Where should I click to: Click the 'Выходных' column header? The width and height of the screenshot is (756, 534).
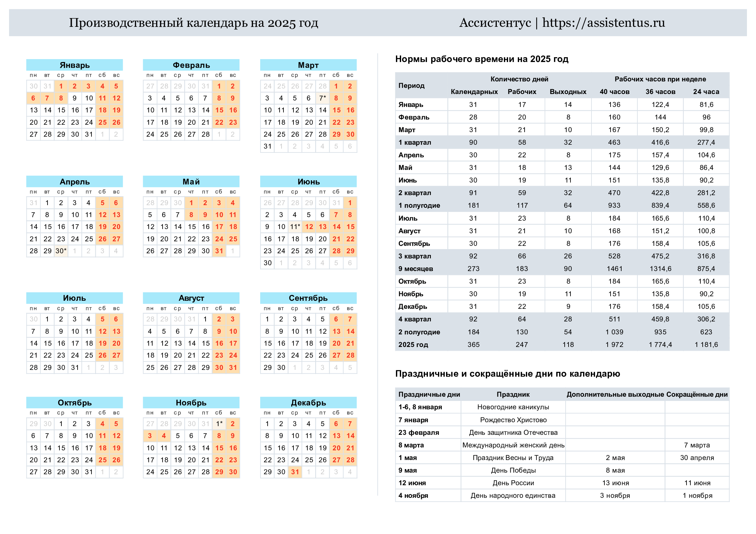568,92
